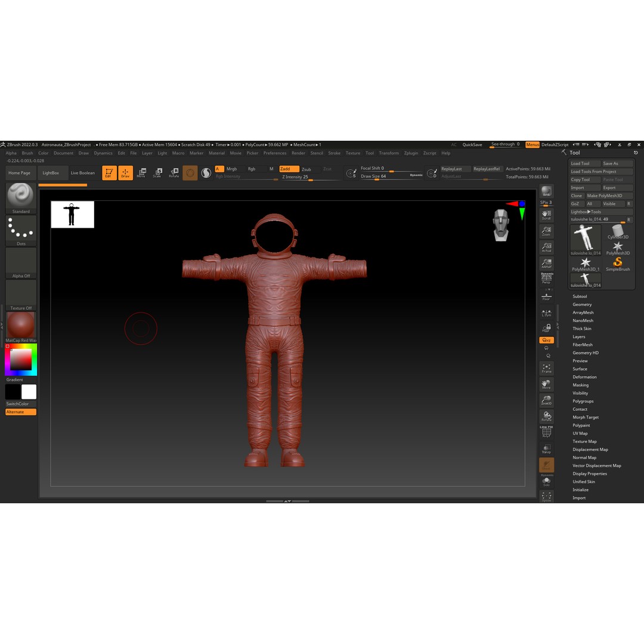Open the Polypaint section
Screen dimensions: 644x644
coord(580,425)
